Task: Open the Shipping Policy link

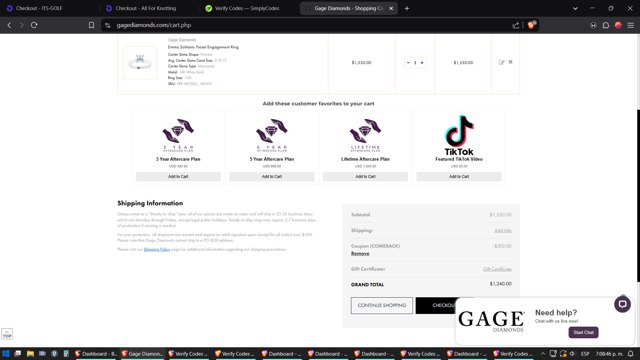Action: click(157, 249)
